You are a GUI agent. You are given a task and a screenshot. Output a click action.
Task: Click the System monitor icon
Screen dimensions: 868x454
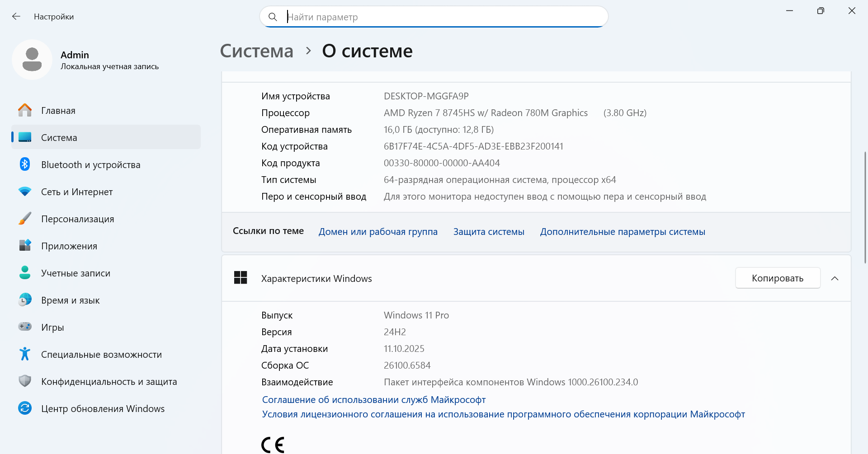(25, 137)
